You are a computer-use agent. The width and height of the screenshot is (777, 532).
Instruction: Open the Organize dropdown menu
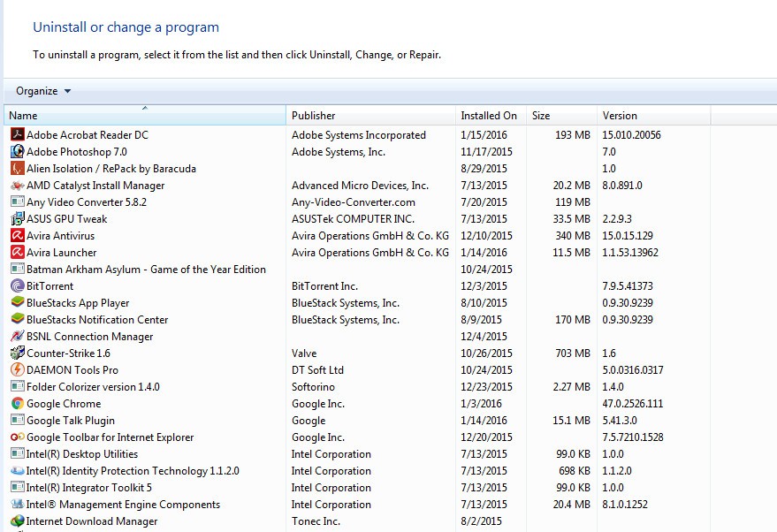(43, 91)
